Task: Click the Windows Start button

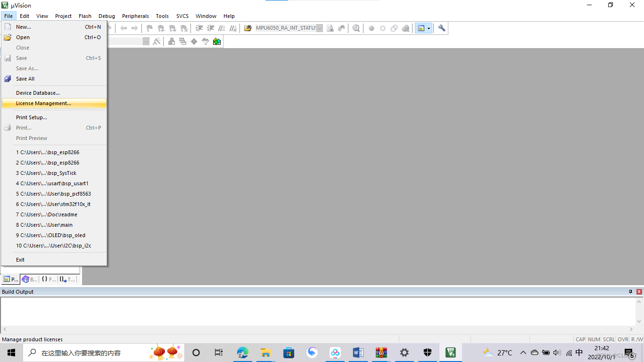Action: coord(11,353)
